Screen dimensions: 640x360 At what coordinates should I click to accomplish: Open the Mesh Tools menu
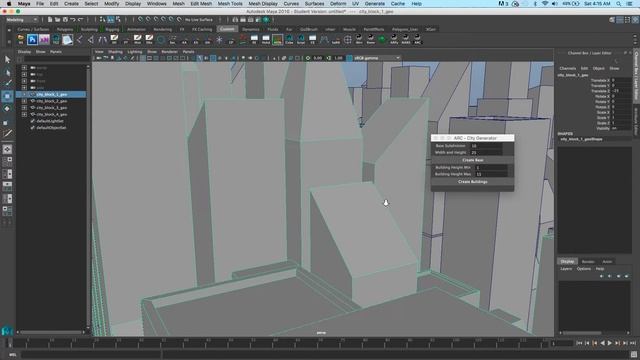[230, 4]
